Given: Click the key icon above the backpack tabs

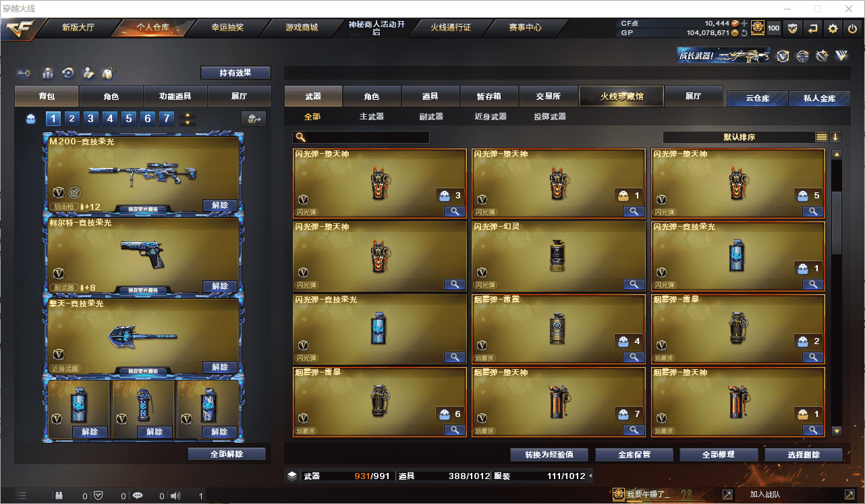Looking at the screenshot, I should (25, 73).
